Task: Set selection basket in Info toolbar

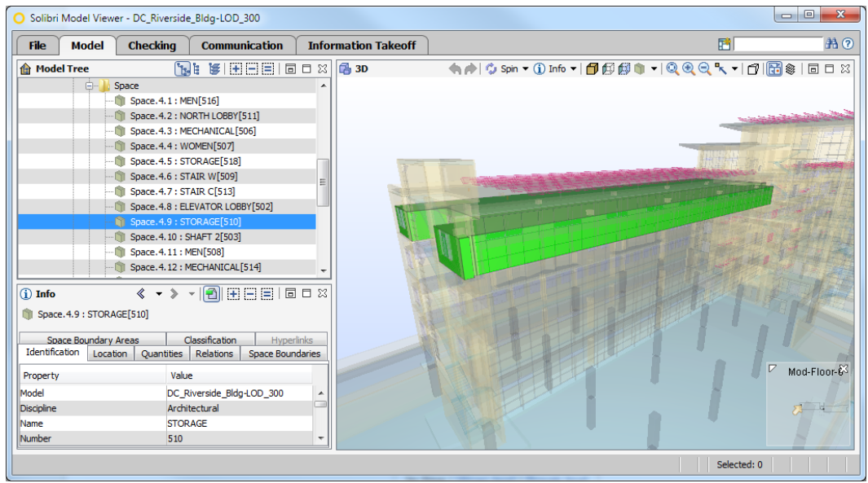Action: (267, 293)
